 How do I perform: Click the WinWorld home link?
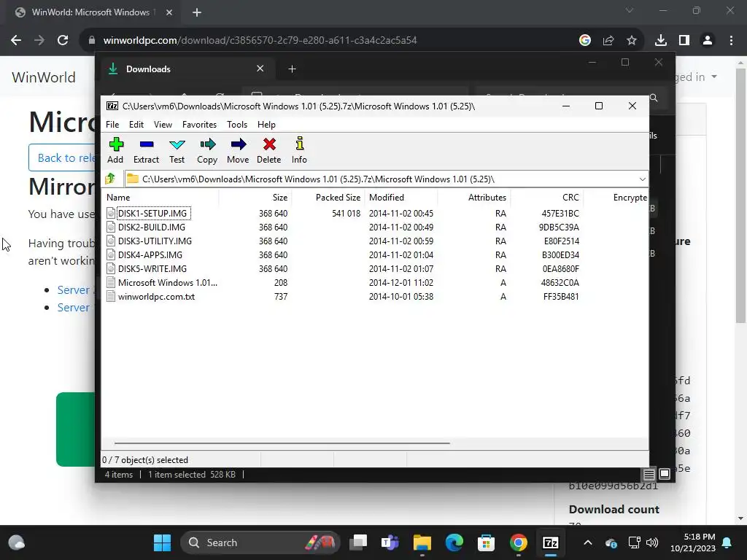point(44,77)
